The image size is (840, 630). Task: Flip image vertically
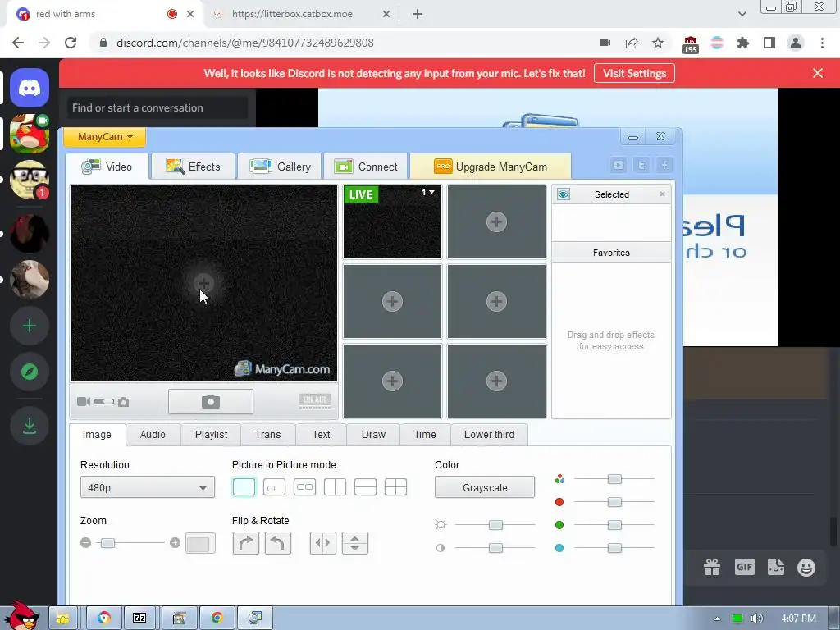pyautogui.click(x=354, y=543)
